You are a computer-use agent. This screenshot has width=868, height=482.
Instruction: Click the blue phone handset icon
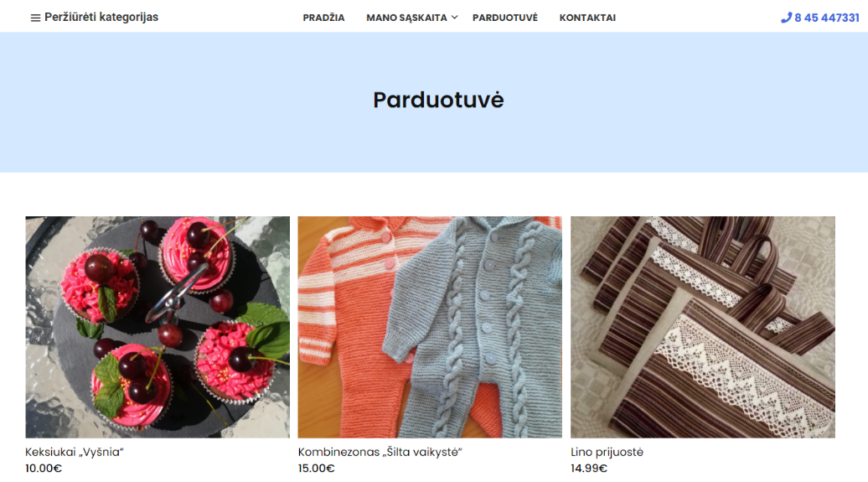pos(786,18)
